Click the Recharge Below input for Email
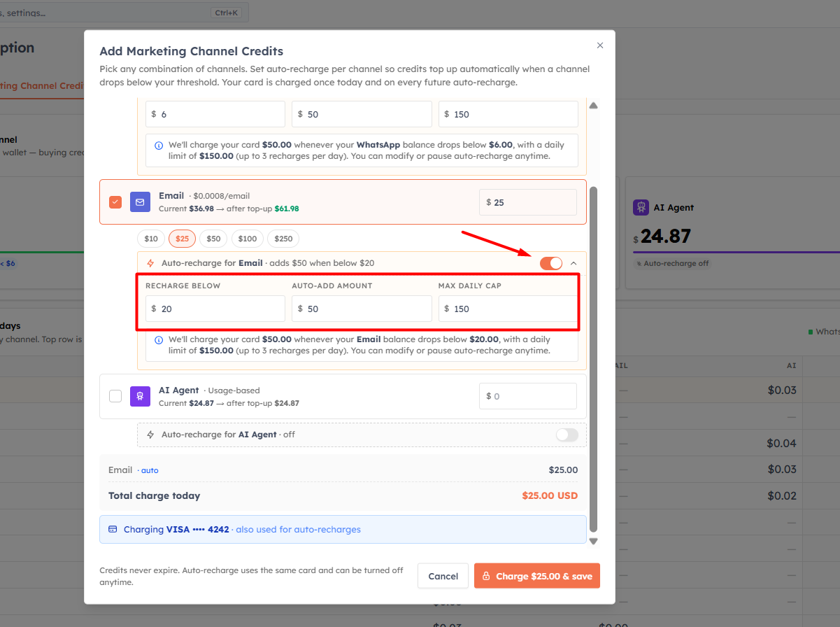Image resolution: width=840 pixels, height=627 pixels. [215, 309]
